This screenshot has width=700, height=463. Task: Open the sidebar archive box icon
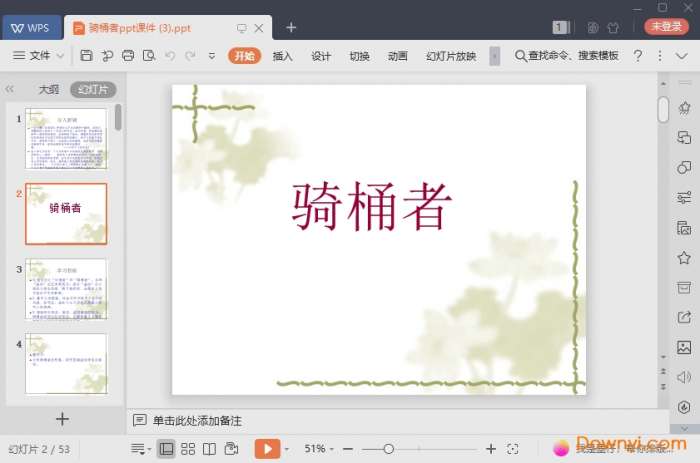pyautogui.click(x=684, y=288)
